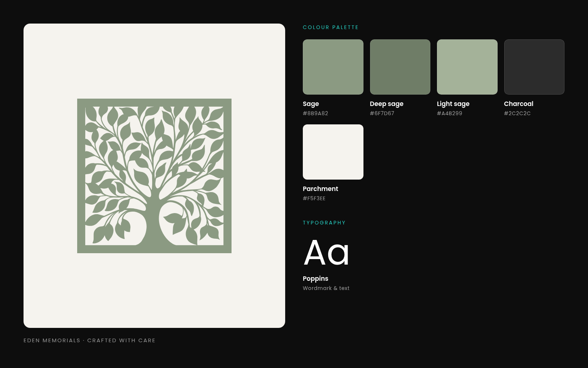Click the TYPOGRAPHY heading
Viewport: 588px width, 368px height.
[324, 223]
